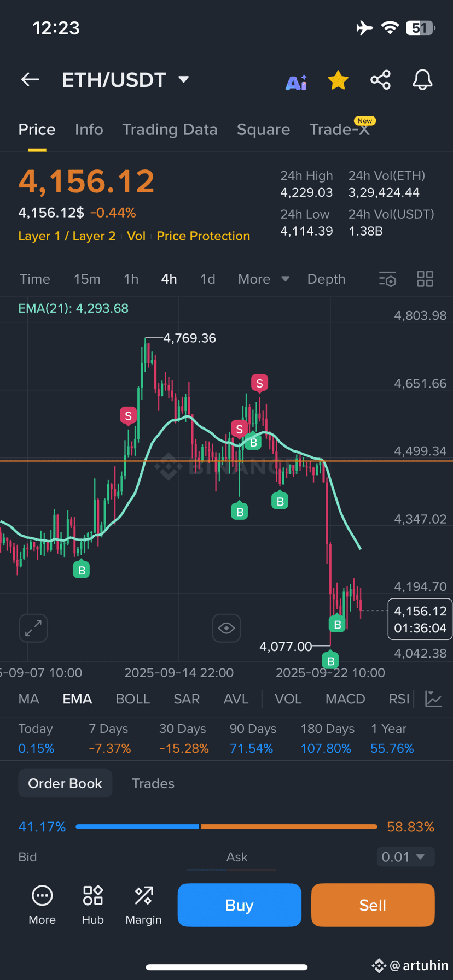This screenshot has height=980, width=453.
Task: Open the Trading Data tab
Action: (x=170, y=130)
